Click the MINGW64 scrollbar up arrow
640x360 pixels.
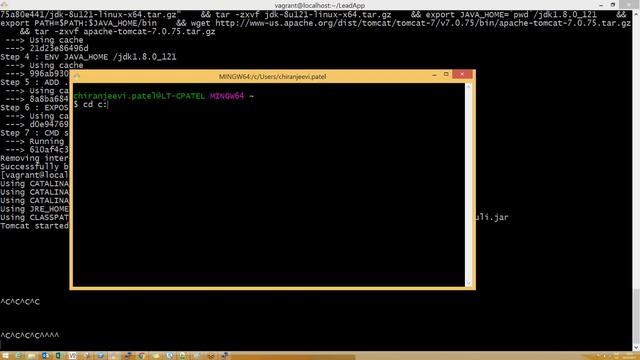point(469,87)
